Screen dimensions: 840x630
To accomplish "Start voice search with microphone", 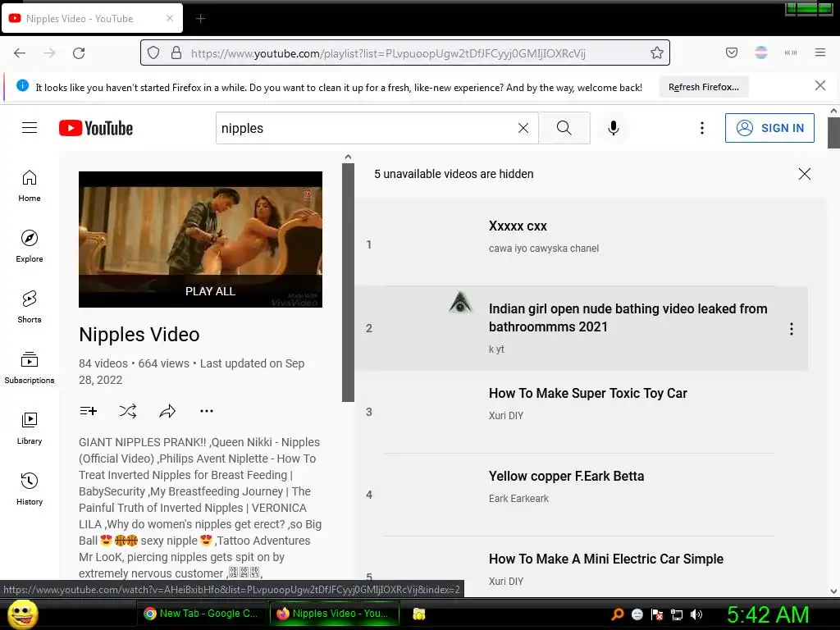I will pyautogui.click(x=614, y=128).
